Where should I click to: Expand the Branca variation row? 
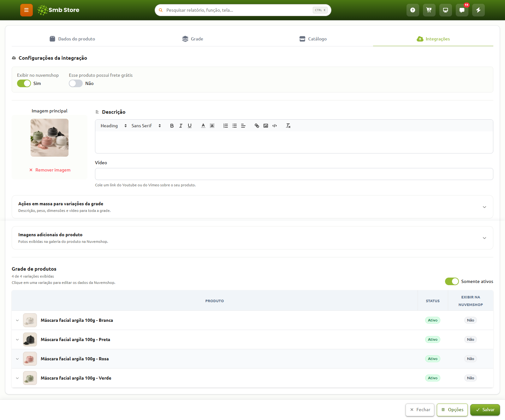click(17, 320)
